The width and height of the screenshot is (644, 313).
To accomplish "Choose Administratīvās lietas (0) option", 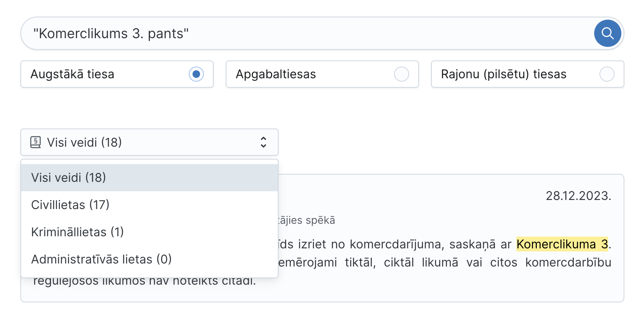I will click(149, 259).
